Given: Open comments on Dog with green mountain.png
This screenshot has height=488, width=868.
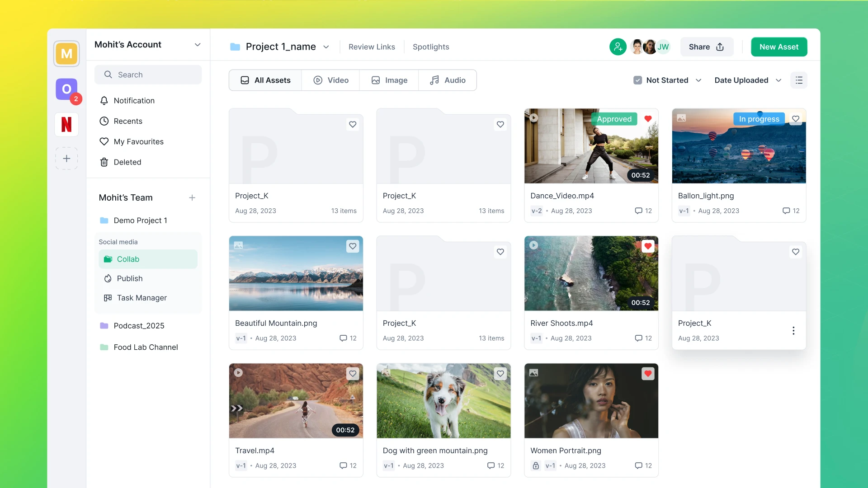Looking at the screenshot, I should (495, 466).
